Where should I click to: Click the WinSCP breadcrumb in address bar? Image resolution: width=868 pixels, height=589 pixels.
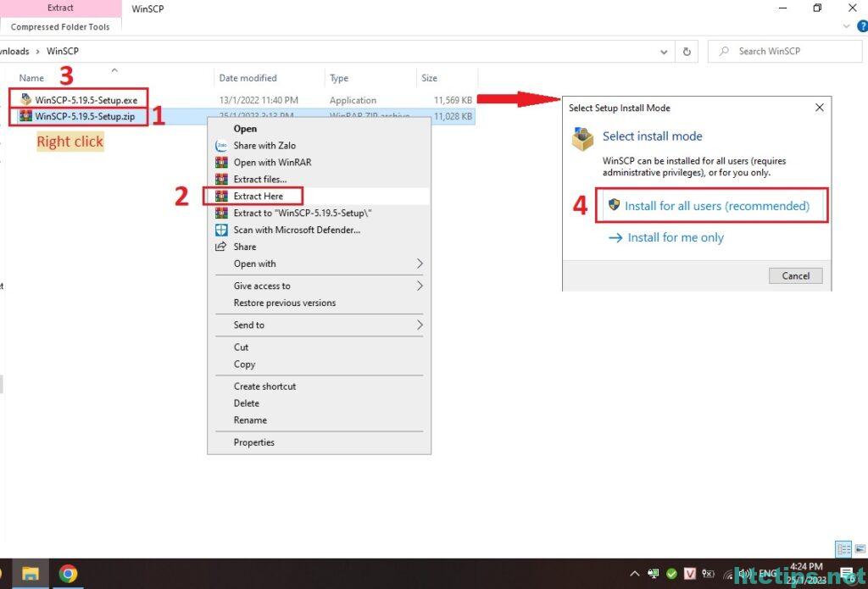click(x=63, y=51)
